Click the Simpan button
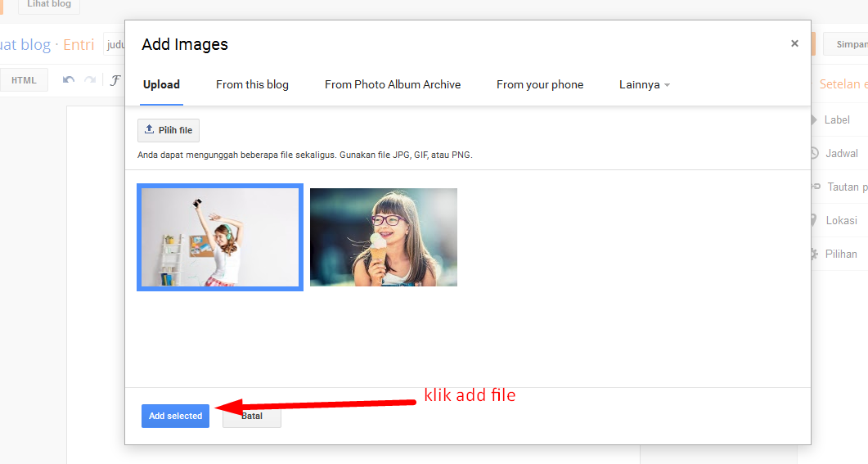The image size is (868, 464). [846, 44]
